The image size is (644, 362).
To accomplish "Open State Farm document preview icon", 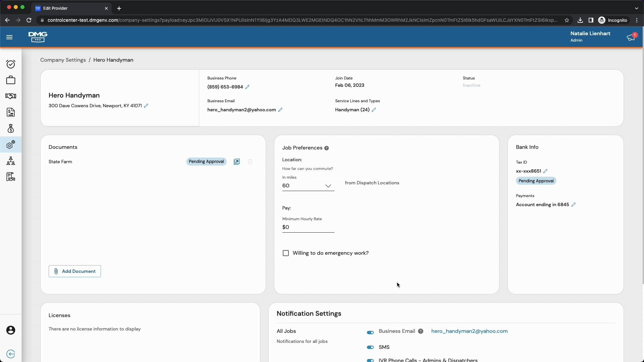I will (237, 162).
